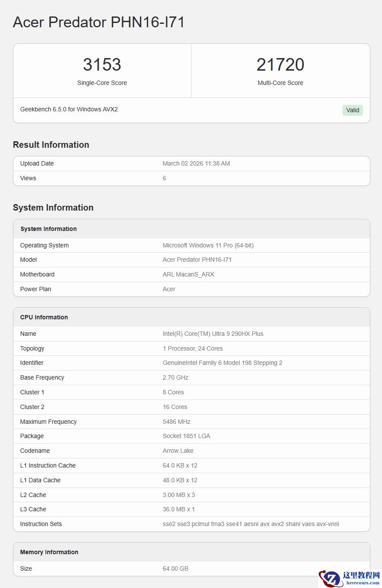Click the red and blue Z watermark logo

pos(331,578)
